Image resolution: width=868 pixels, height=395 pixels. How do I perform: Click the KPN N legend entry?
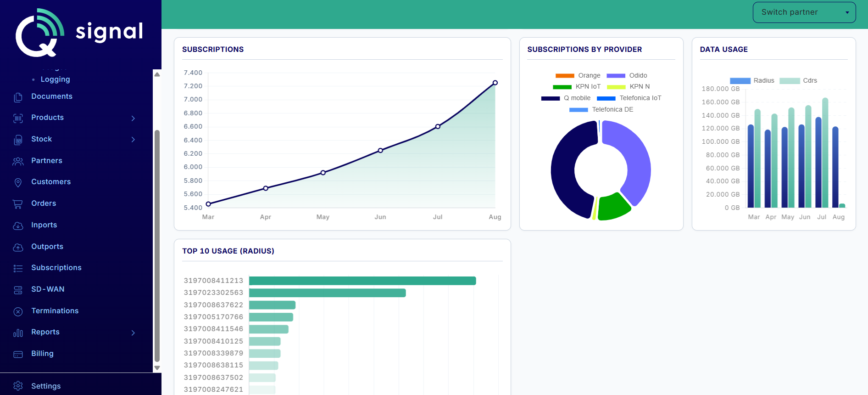[628, 86]
